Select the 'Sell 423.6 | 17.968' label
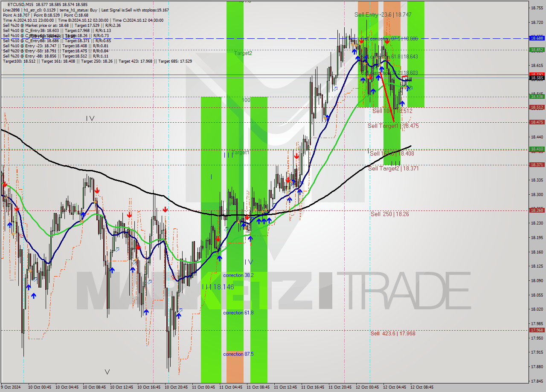Screen dimensions: 546x392 393,334
